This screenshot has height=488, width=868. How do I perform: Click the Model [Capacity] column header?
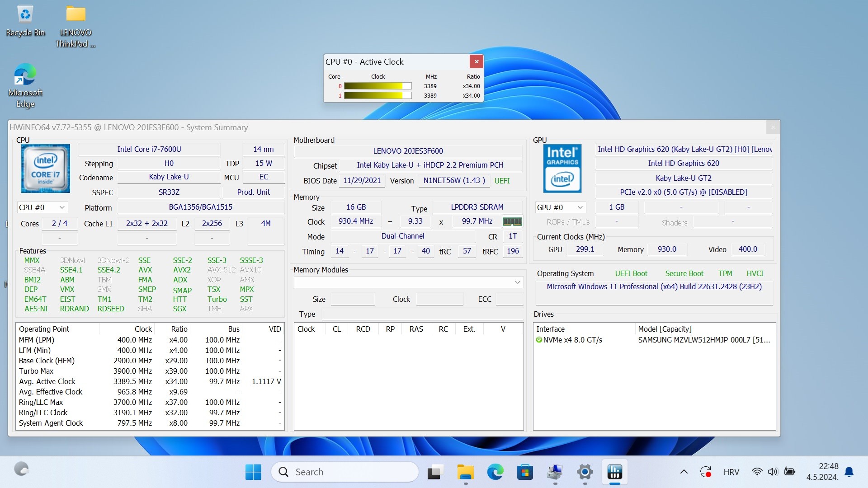[705, 329]
